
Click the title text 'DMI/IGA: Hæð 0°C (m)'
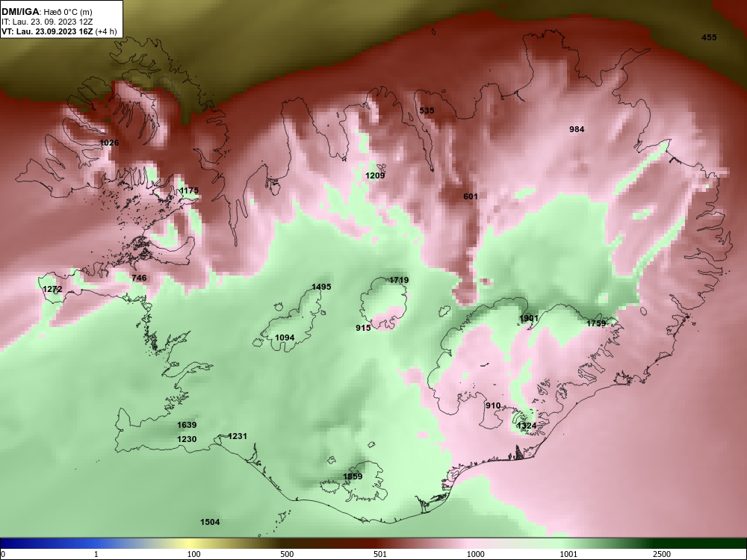tap(46, 11)
